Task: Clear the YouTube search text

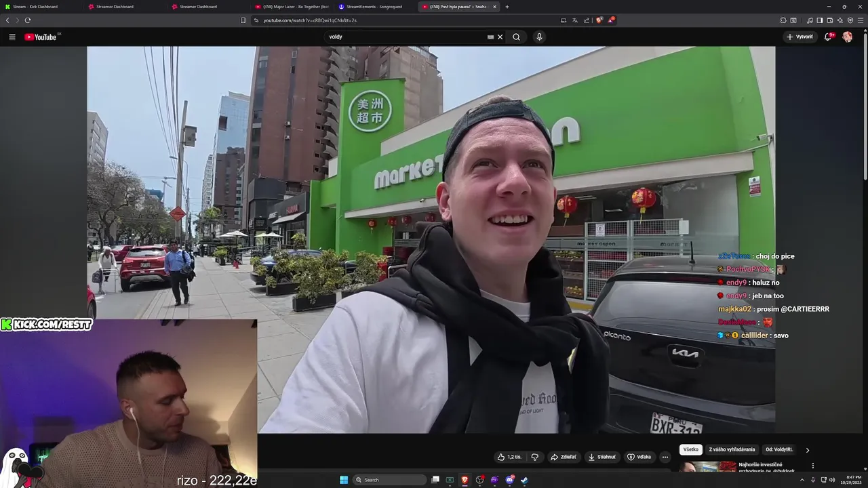Action: click(500, 37)
